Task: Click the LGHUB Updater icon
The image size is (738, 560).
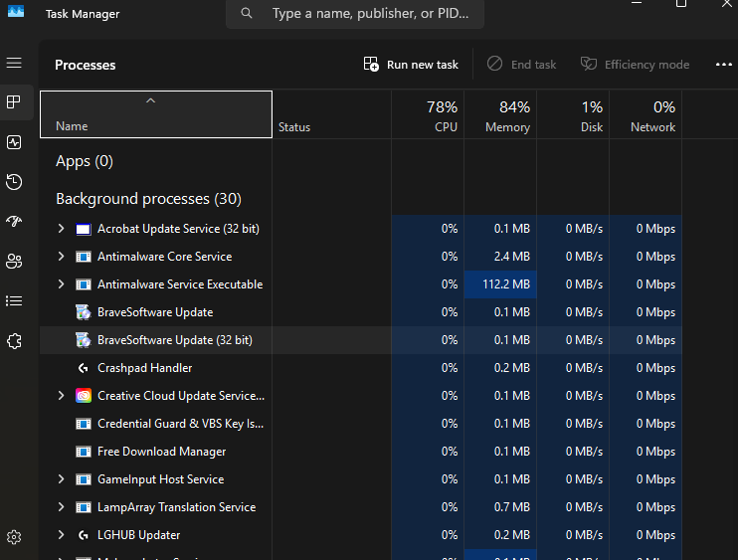Action: (x=84, y=535)
